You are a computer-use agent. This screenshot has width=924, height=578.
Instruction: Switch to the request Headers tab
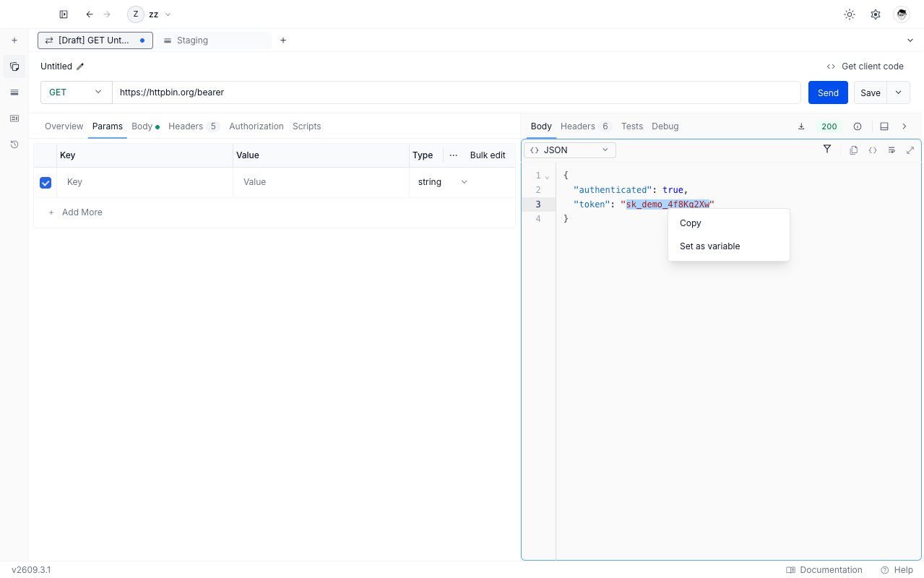pos(194,126)
